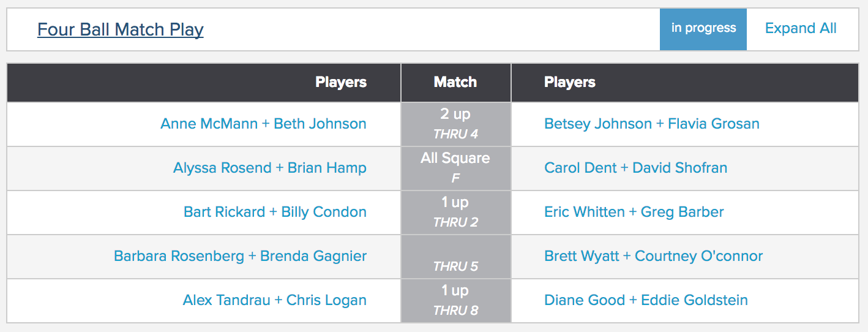The height and width of the screenshot is (332, 868).
Task: Expand the 1 up THRU 8 match cell
Action: point(456,301)
